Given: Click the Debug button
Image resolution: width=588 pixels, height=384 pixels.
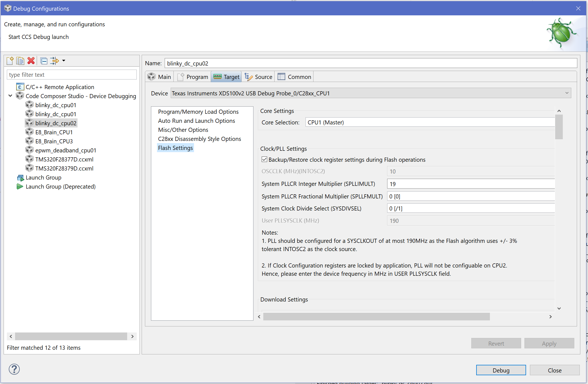Looking at the screenshot, I should click(x=501, y=370).
